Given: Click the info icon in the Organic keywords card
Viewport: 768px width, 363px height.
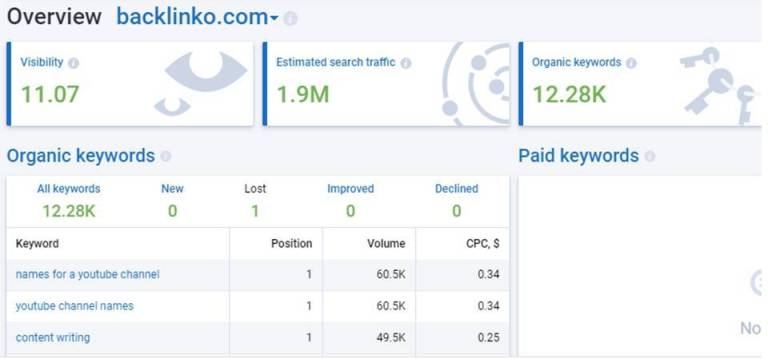Looking at the screenshot, I should click(631, 63).
